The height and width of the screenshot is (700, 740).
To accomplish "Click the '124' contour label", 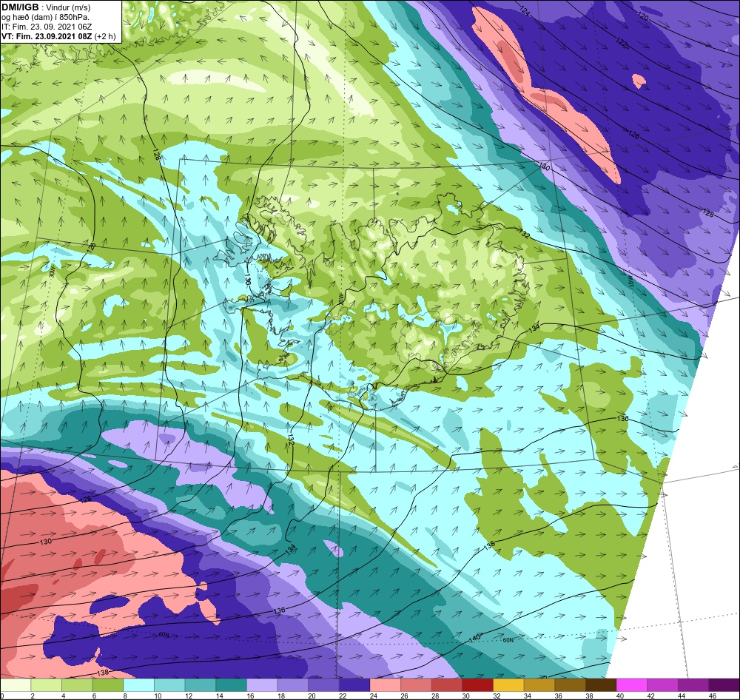I will point(525,11).
